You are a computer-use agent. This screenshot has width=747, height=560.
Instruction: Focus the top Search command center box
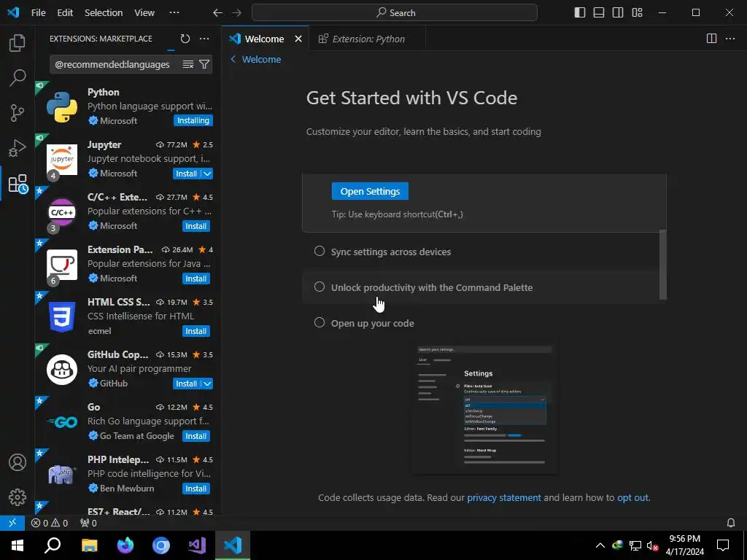pyautogui.click(x=395, y=13)
